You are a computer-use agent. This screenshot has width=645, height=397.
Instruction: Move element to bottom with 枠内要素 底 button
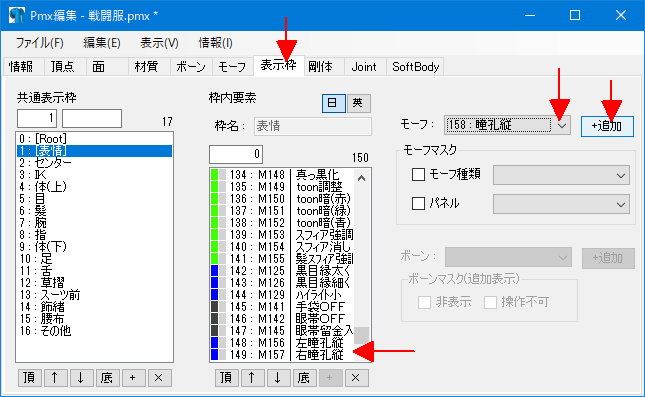pos(304,378)
